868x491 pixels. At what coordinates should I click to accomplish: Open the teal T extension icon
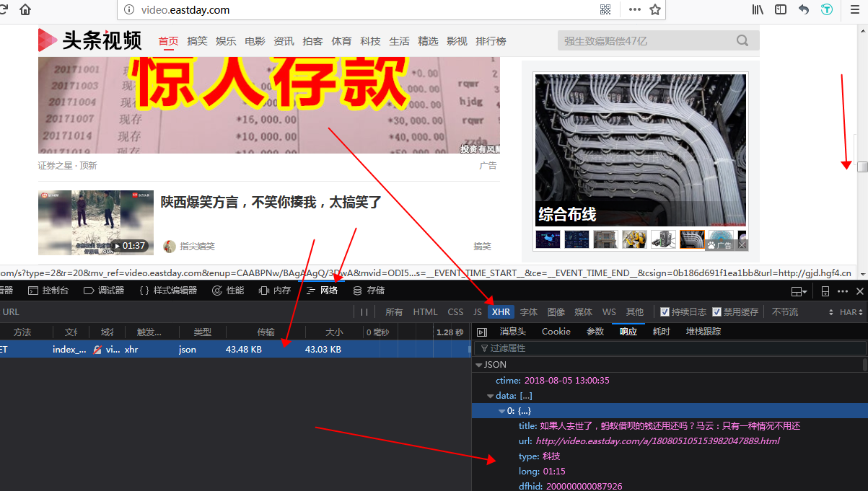pos(827,9)
